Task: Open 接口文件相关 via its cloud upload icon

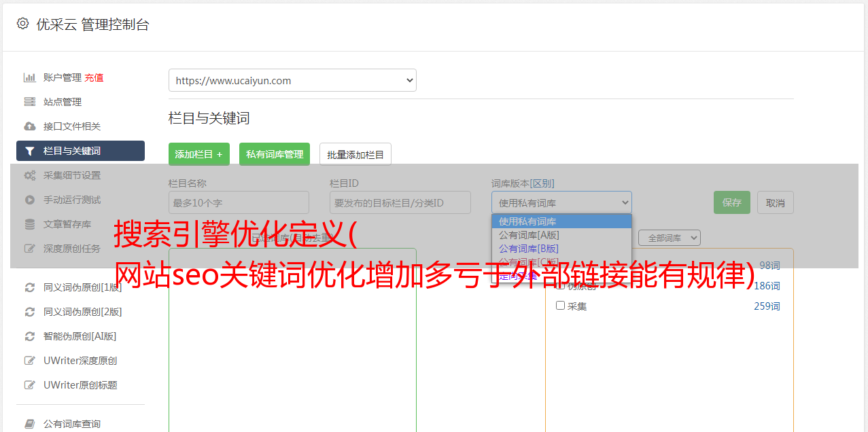Action: (30, 126)
